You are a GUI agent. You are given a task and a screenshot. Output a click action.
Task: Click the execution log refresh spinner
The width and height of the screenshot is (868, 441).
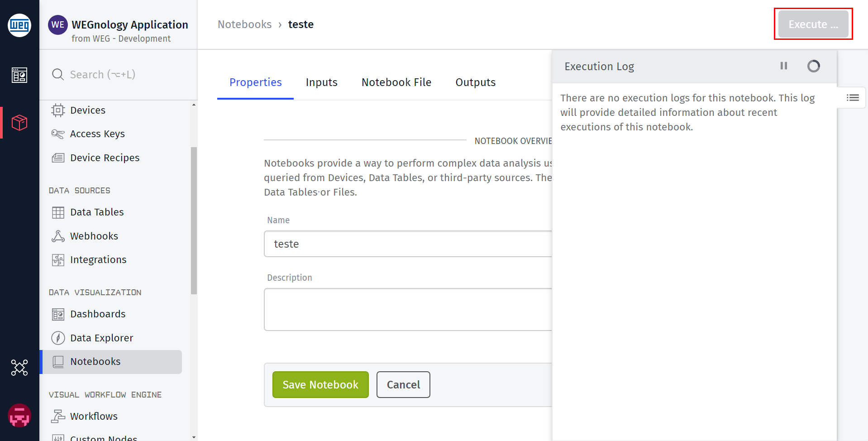coord(814,66)
